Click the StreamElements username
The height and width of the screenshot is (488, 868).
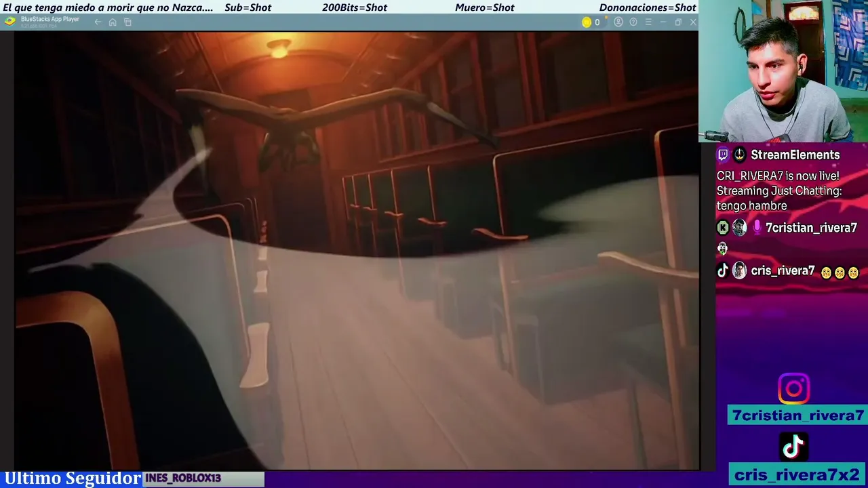coord(795,155)
